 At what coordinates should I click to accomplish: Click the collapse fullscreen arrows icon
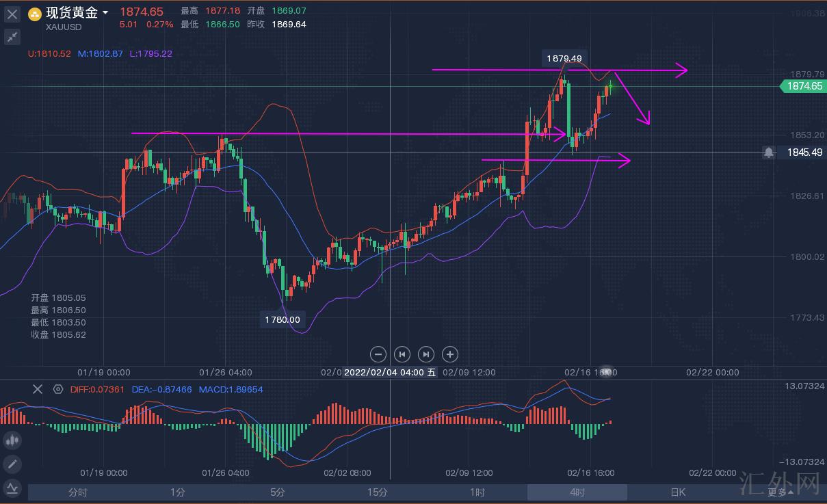click(x=12, y=37)
